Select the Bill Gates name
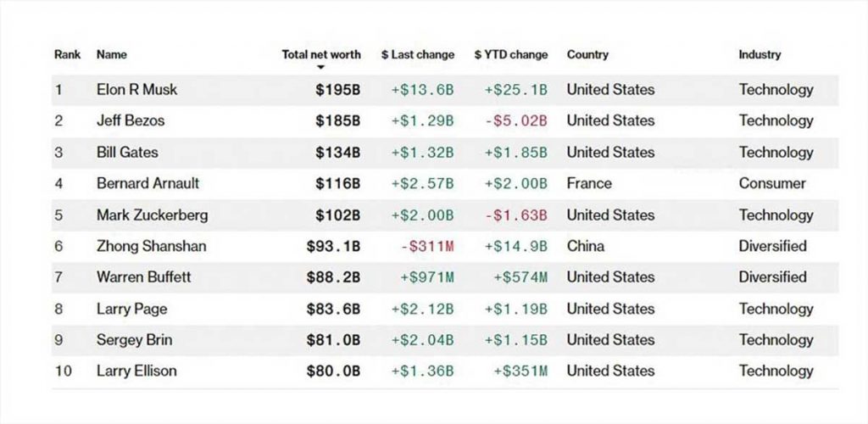This screenshot has height=424, width=868. 127,153
